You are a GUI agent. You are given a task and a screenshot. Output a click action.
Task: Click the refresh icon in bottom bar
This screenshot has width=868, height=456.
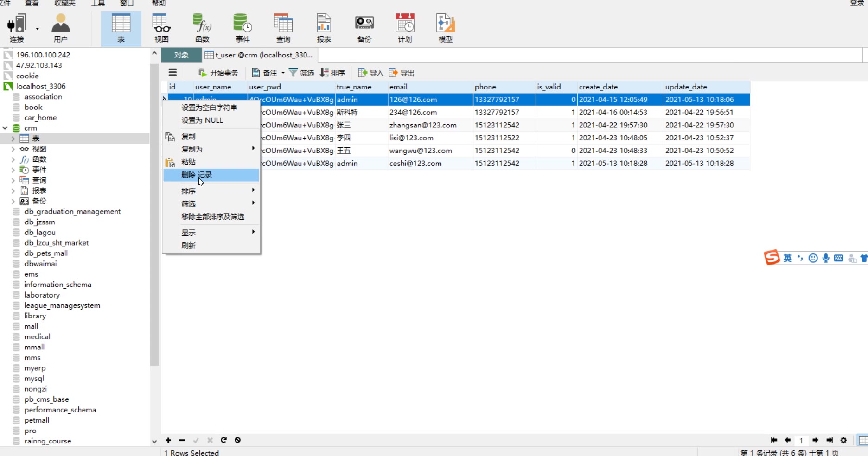click(223, 440)
